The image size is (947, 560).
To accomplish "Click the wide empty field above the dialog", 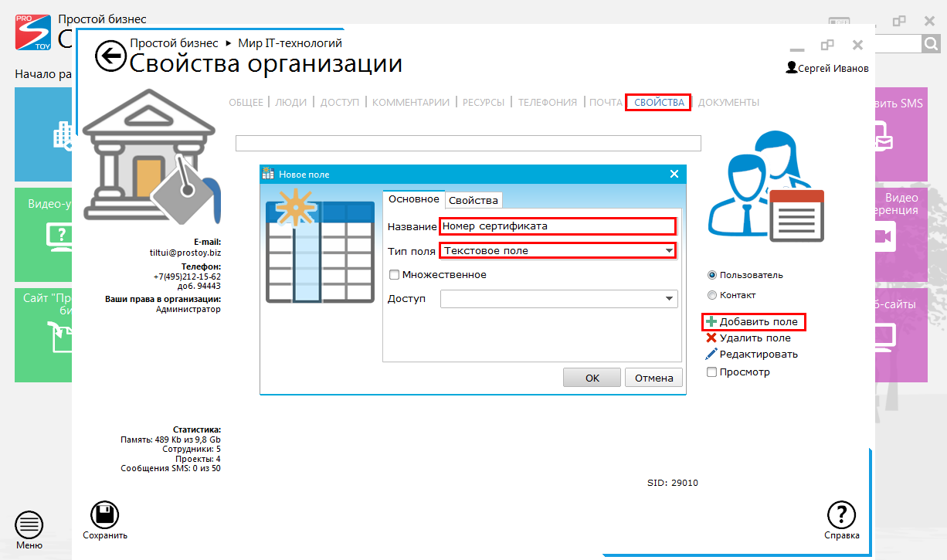I will tap(468, 143).
